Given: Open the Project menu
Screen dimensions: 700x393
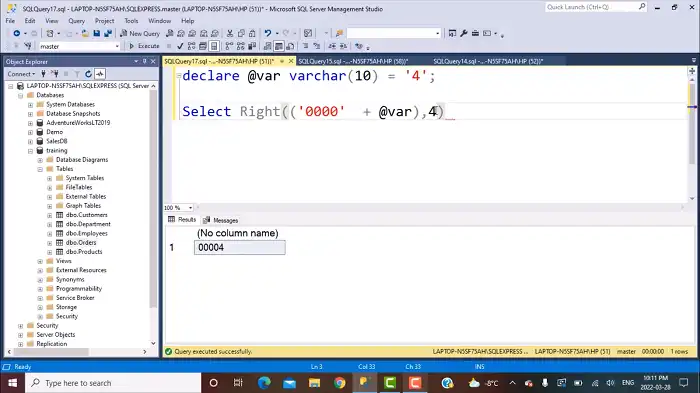Looking at the screenshot, I should tap(104, 21).
